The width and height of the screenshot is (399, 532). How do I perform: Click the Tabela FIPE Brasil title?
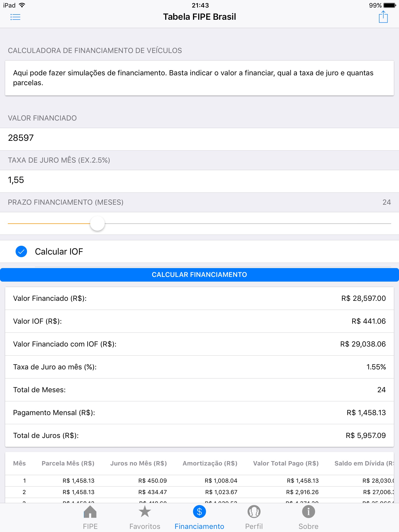tap(199, 17)
